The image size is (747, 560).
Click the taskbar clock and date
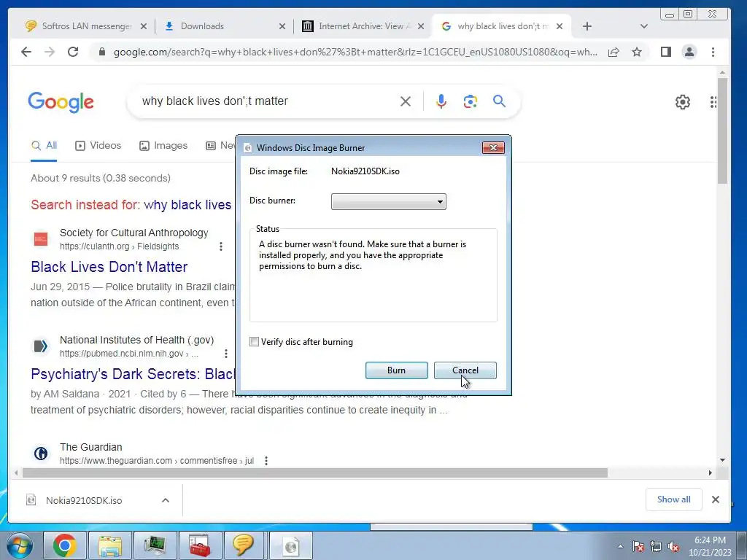coord(710,546)
